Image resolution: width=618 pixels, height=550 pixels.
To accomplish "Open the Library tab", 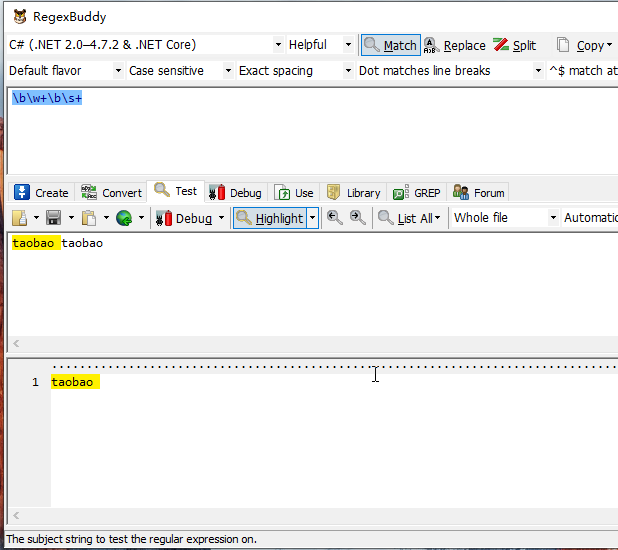I will point(353,193).
